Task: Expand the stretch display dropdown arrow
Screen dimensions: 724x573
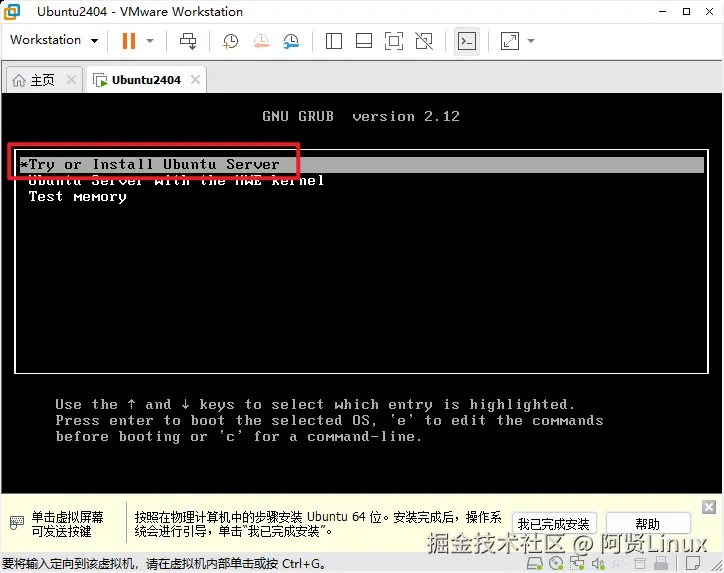Action: click(x=531, y=41)
